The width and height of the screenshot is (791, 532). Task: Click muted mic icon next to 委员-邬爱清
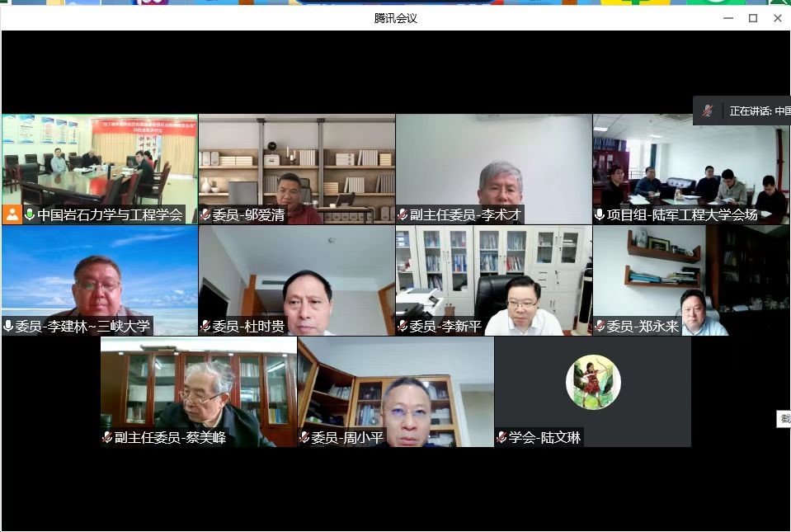point(205,214)
